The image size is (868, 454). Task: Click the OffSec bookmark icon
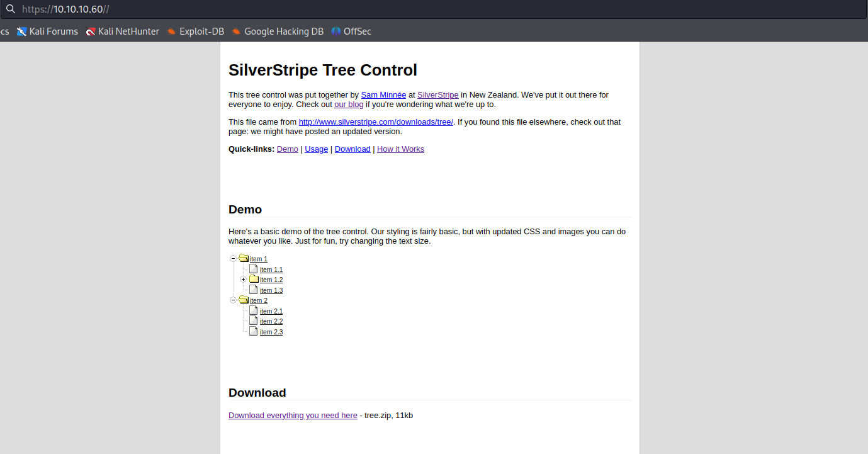(336, 31)
